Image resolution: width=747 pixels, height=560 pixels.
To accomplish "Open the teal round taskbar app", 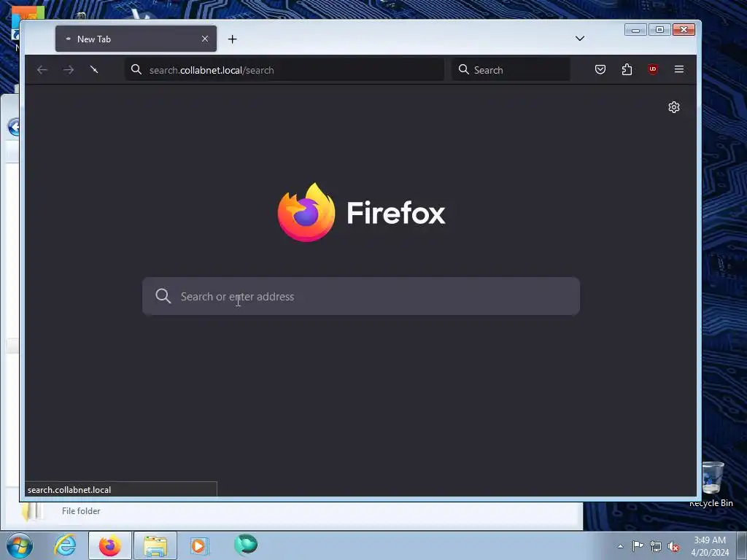I will click(246, 545).
